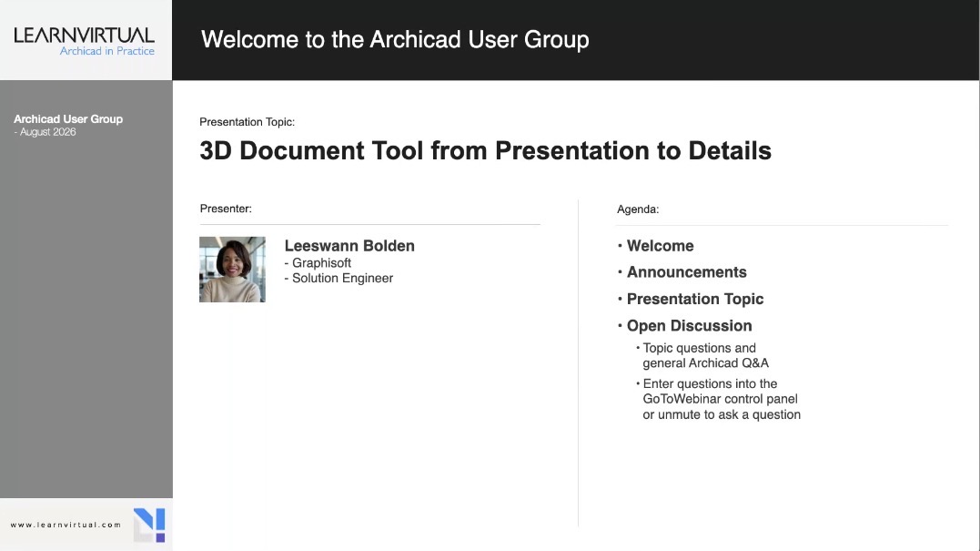The image size is (980, 551).
Task: Open the www.learnvirtual.com link
Action: click(66, 525)
